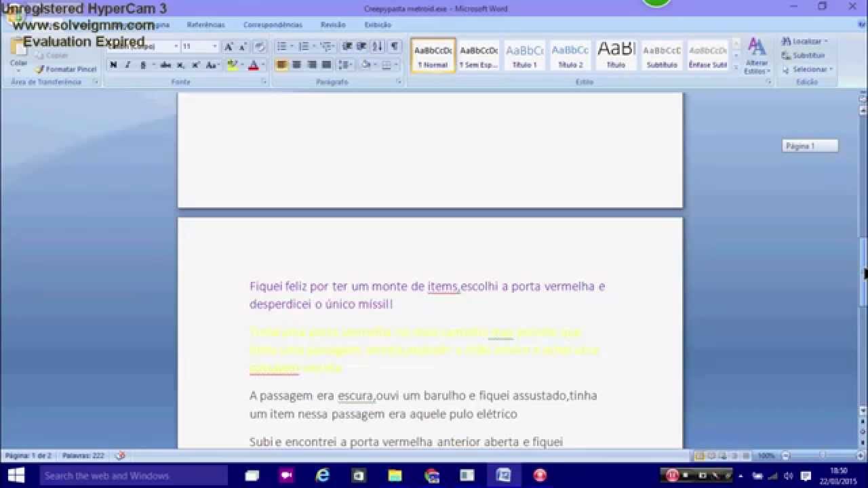Click the Localizar button
This screenshot has height=488, width=868.
(805, 41)
